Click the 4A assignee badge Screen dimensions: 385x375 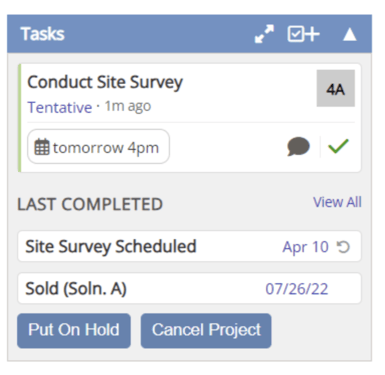[336, 88]
